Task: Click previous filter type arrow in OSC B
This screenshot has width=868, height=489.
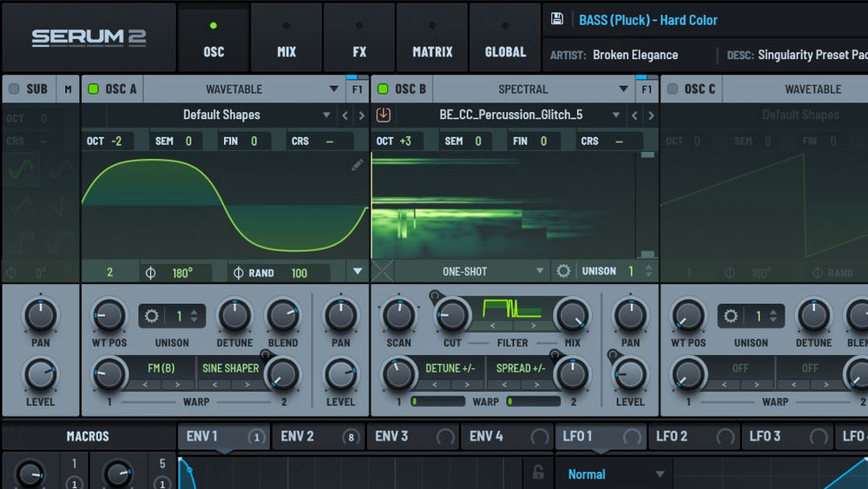Action: 492,326
